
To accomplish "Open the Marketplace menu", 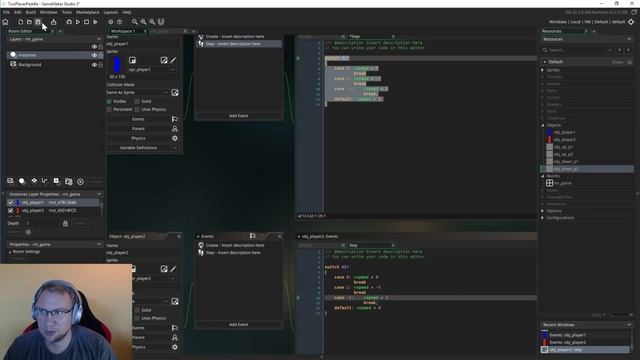I will (87, 13).
